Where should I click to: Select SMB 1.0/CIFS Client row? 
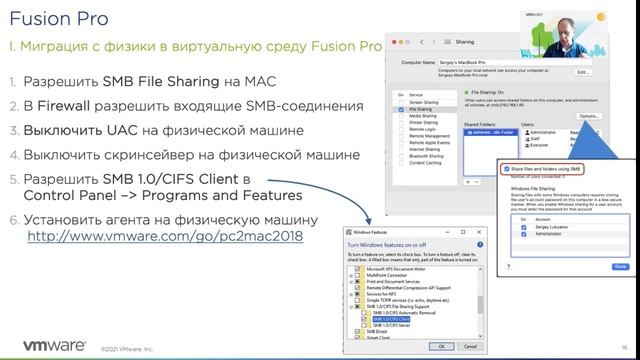(391, 319)
